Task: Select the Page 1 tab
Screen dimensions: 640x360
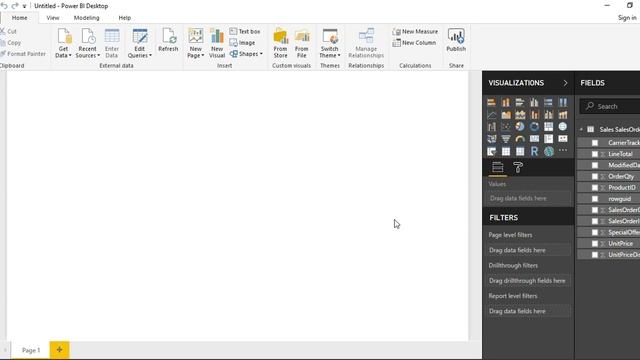Action: pyautogui.click(x=31, y=350)
